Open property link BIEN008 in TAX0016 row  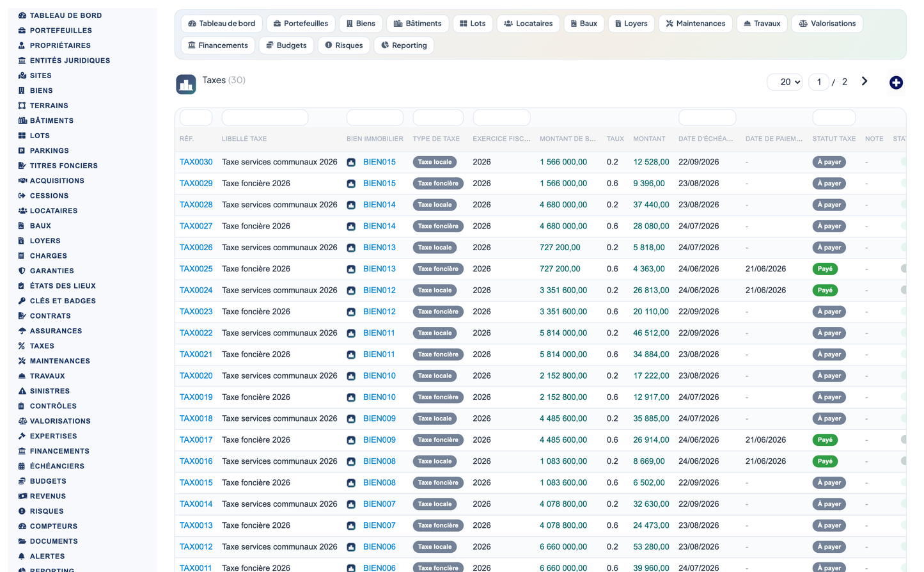(379, 461)
